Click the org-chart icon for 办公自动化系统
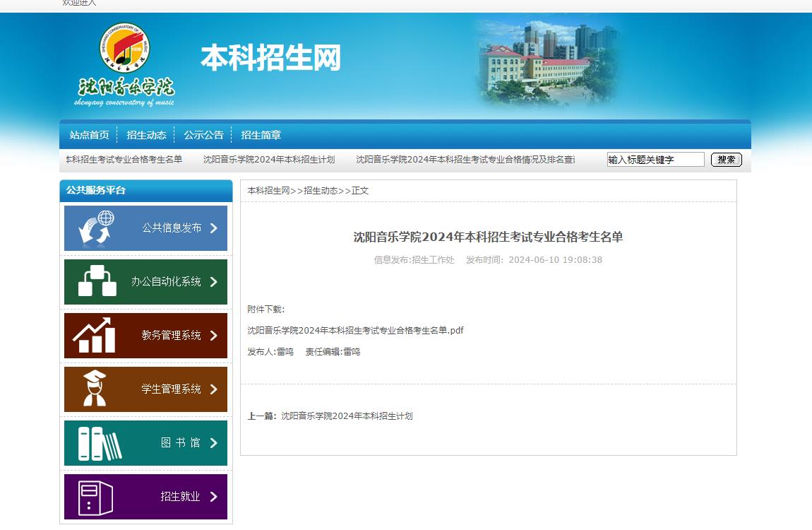 97,281
